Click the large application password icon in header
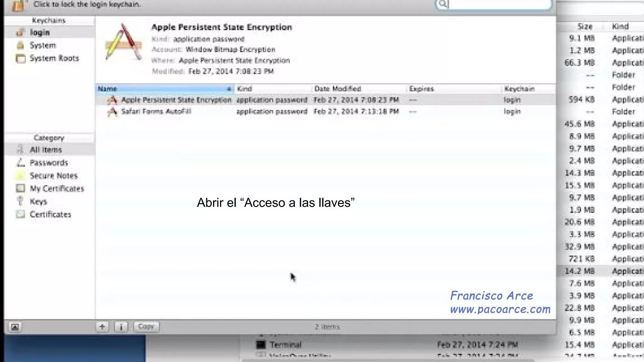644x362 pixels. tap(123, 42)
